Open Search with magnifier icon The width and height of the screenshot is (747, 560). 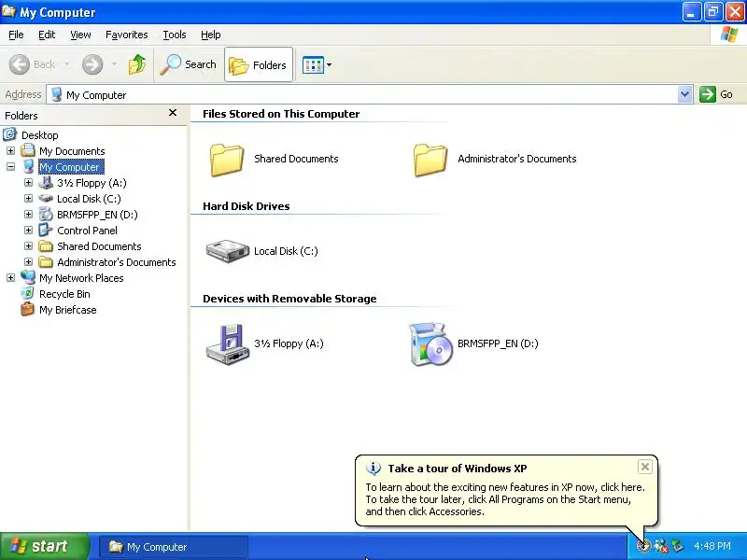pyautogui.click(x=189, y=64)
